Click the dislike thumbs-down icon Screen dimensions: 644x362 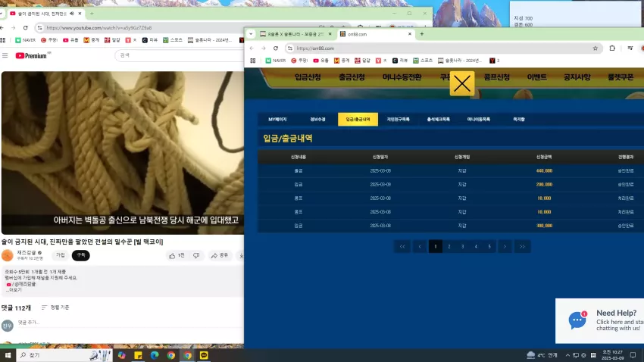pyautogui.click(x=196, y=256)
